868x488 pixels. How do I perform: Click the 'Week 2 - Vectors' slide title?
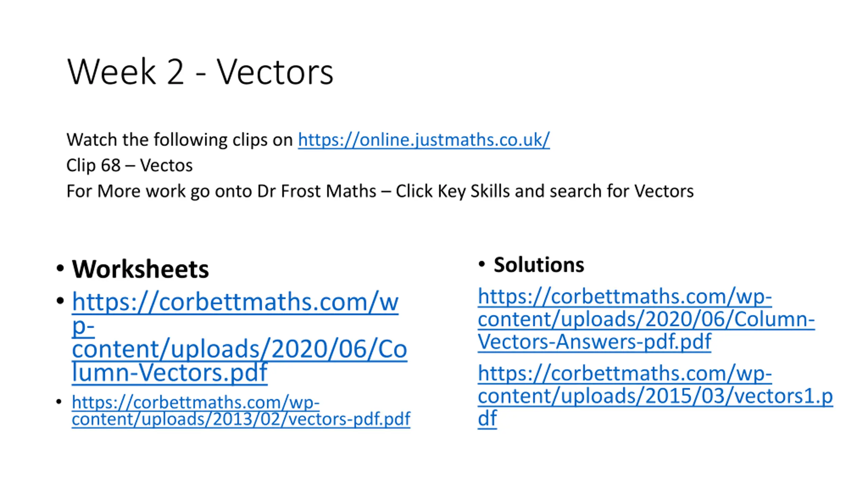tap(200, 72)
